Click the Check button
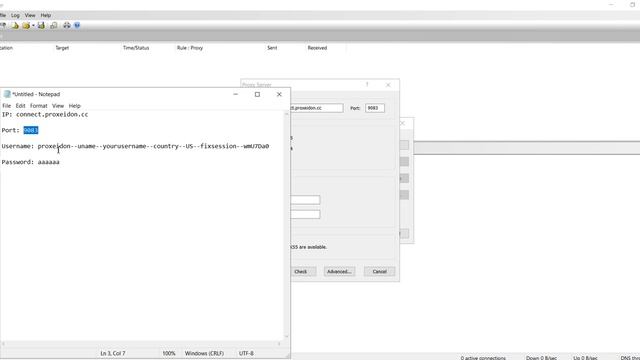The image size is (640, 360). [303, 271]
